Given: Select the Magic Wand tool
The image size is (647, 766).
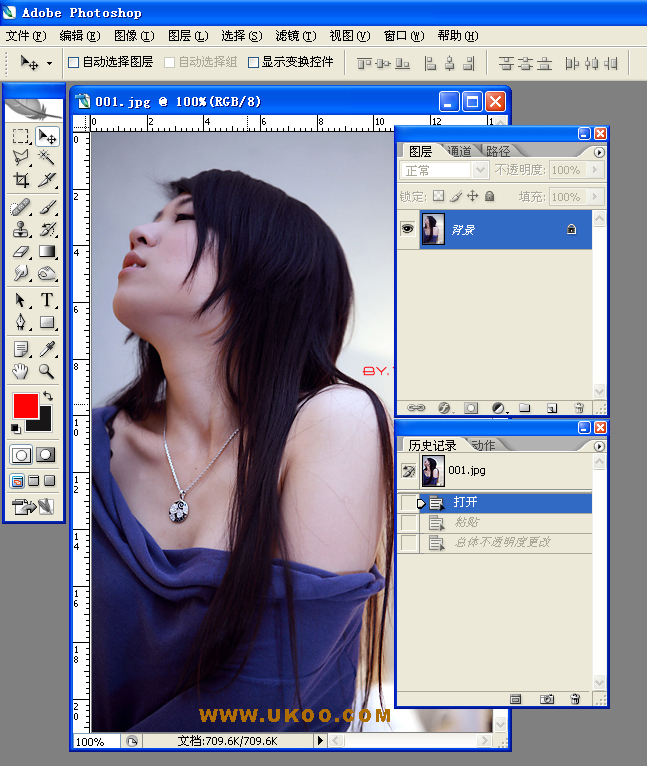Looking at the screenshot, I should (47, 158).
